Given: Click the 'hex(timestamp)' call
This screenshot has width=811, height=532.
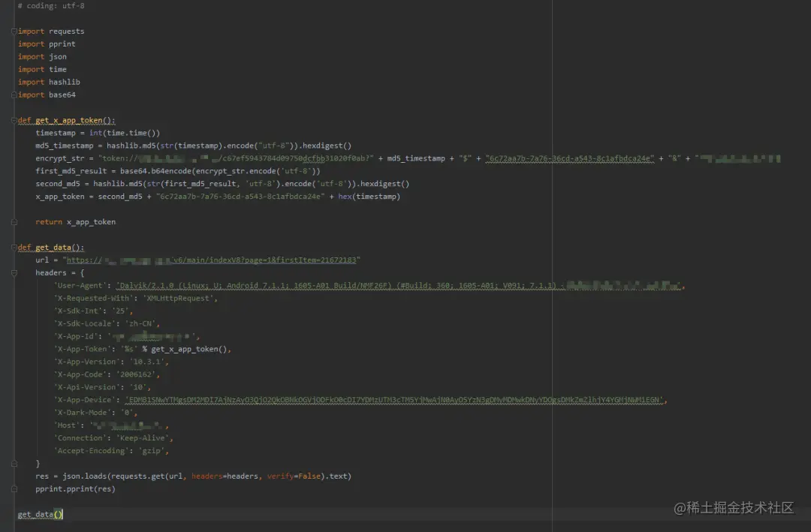Looking at the screenshot, I should [369, 197].
